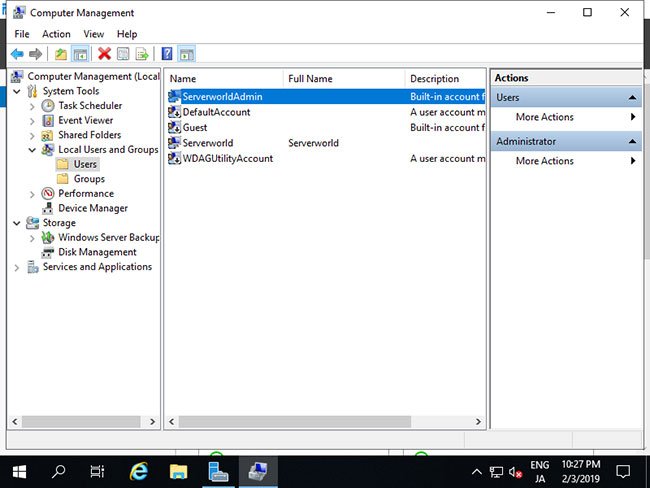Click the taskbar search magnifier icon
The width and height of the screenshot is (650, 488).
(58, 471)
